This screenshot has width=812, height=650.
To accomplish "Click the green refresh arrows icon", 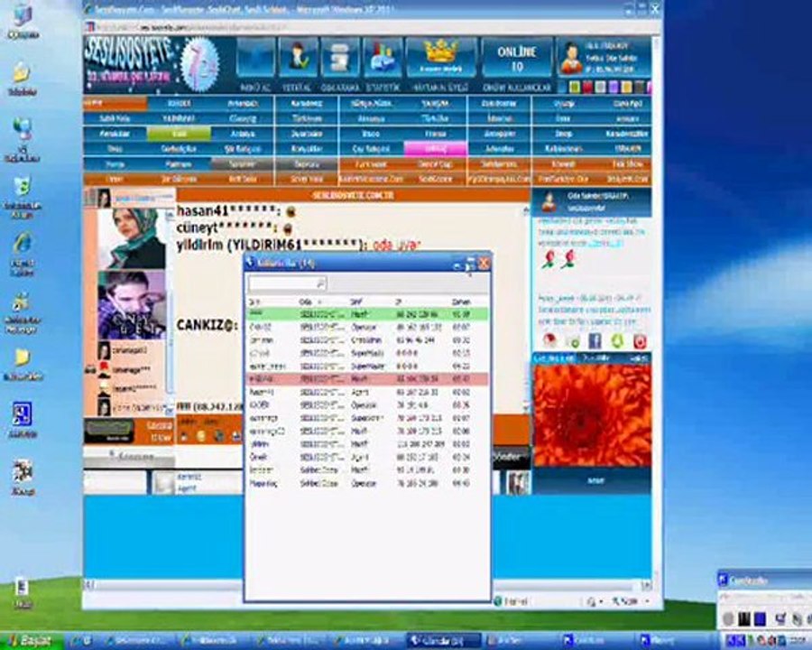I will click(x=617, y=341).
